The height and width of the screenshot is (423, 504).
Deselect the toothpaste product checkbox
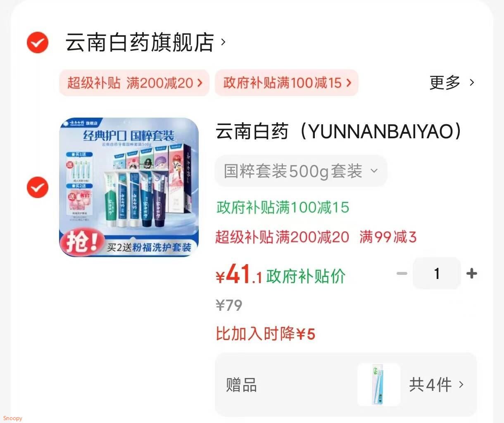[38, 187]
